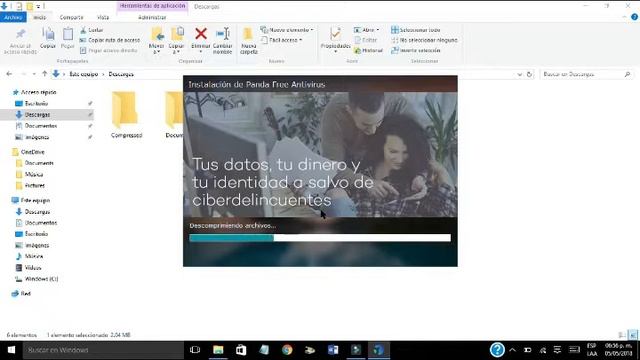Select Documentos under Acceso rápido
Image resolution: width=640 pixels, height=360 pixels.
[41, 126]
